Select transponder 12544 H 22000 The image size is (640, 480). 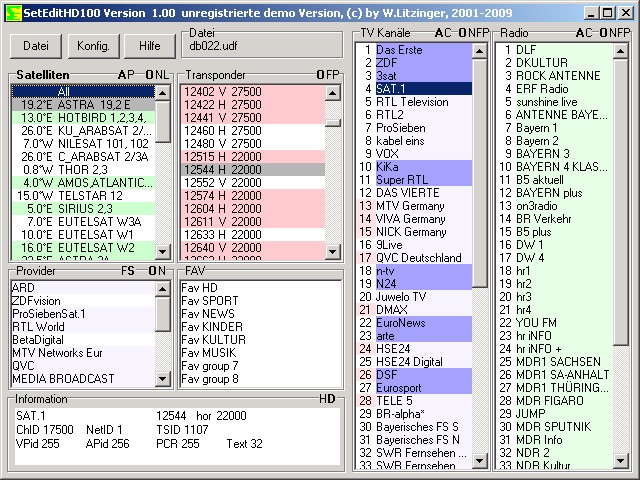[x=253, y=169]
